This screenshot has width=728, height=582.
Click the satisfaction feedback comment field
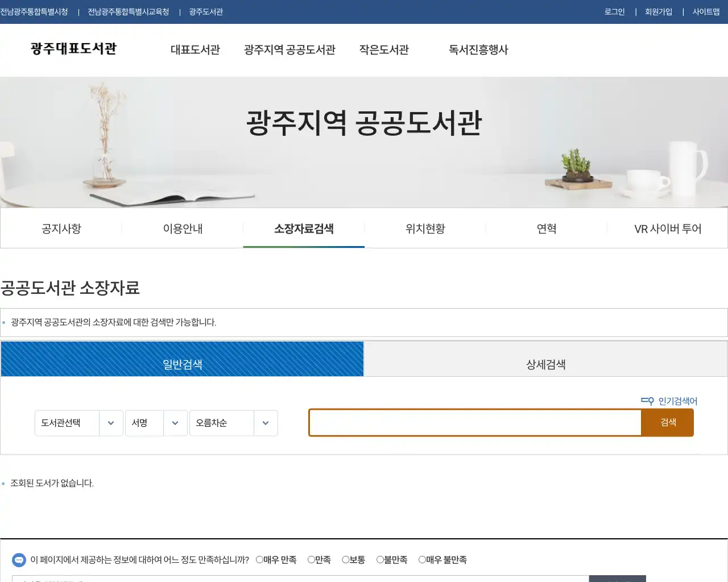[x=300, y=579]
